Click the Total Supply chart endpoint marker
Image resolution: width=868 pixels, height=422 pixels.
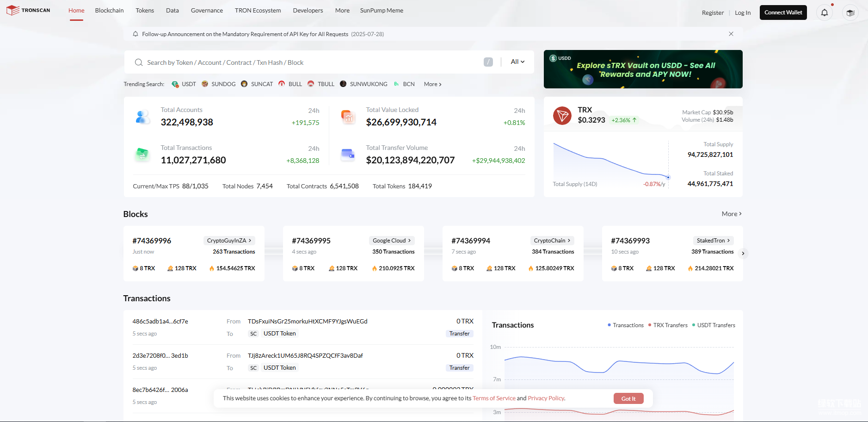[668, 177]
